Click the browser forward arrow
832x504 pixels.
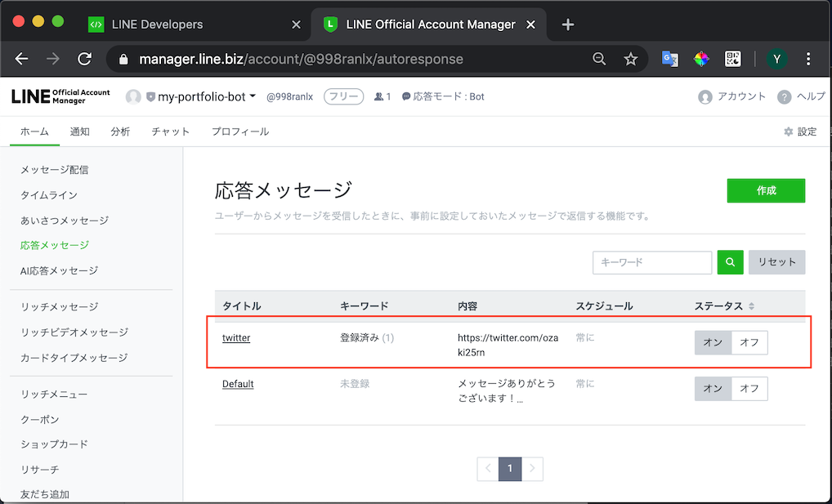pos(53,59)
